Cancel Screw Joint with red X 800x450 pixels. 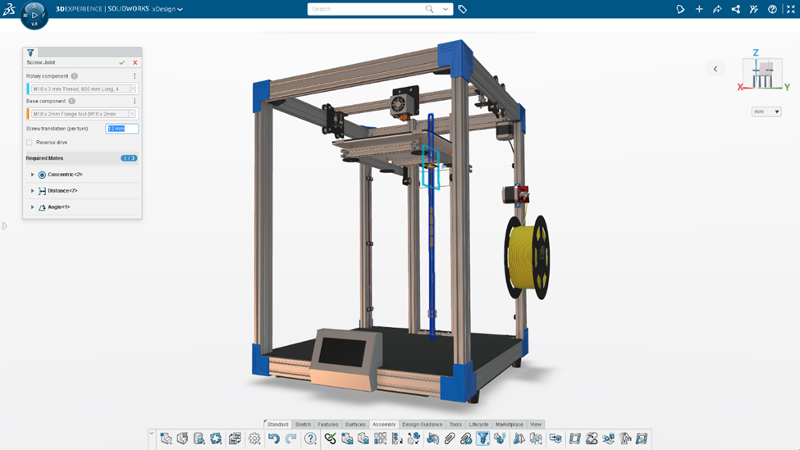(135, 63)
